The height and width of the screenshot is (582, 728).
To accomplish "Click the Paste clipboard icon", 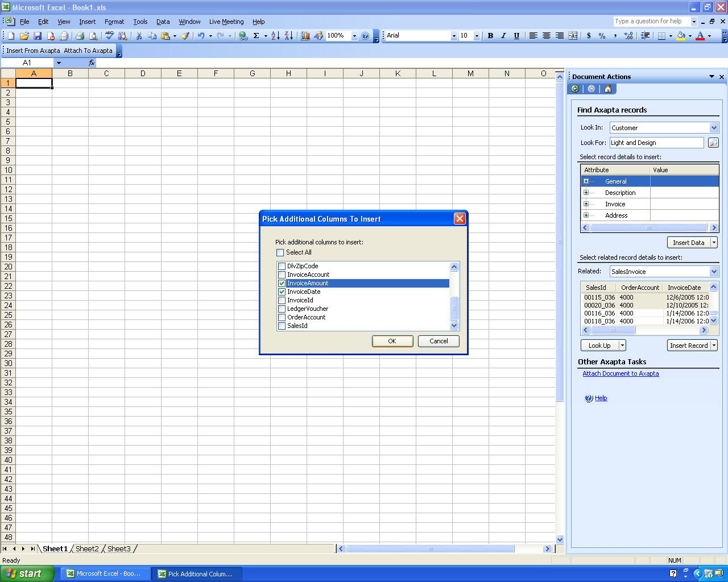I will point(166,36).
